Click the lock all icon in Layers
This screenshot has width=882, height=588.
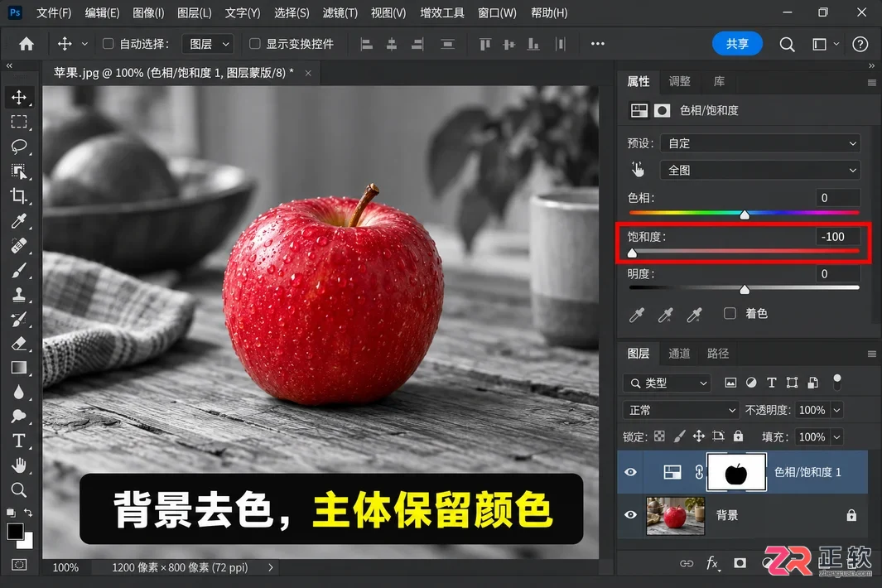(x=738, y=436)
